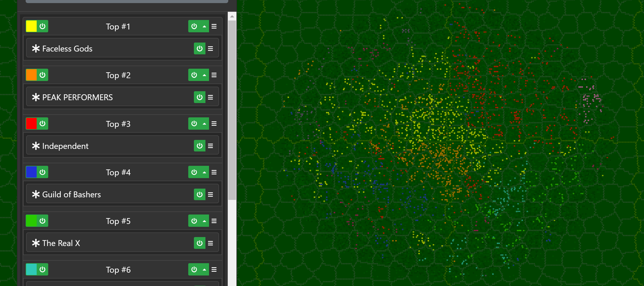644x286 pixels.
Task: Select the Faceless Gods alliance name
Action: (67, 49)
